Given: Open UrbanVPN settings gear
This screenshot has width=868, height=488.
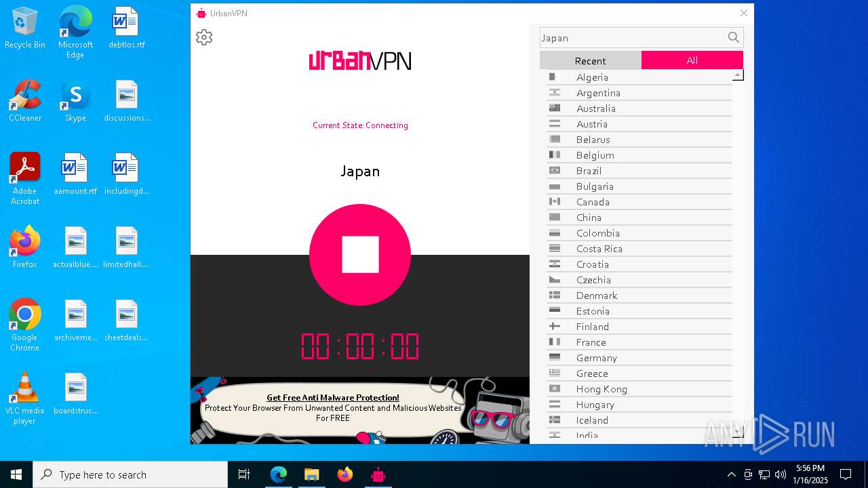Looking at the screenshot, I should pyautogui.click(x=204, y=37).
